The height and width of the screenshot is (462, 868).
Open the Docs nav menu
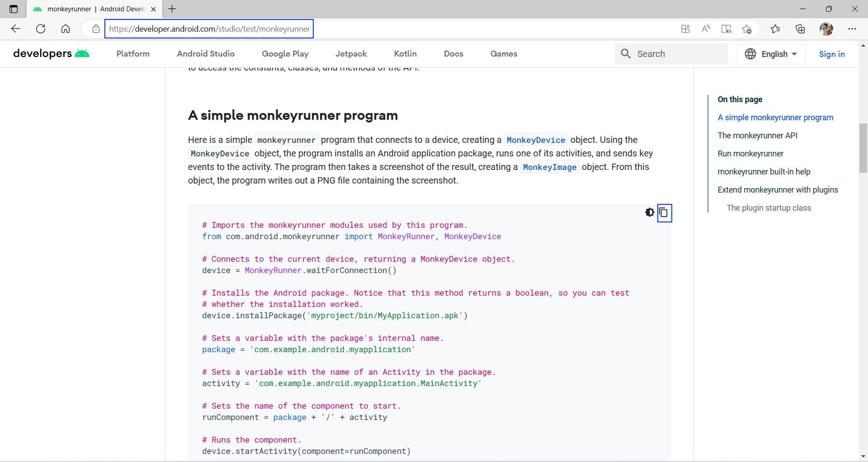click(453, 54)
